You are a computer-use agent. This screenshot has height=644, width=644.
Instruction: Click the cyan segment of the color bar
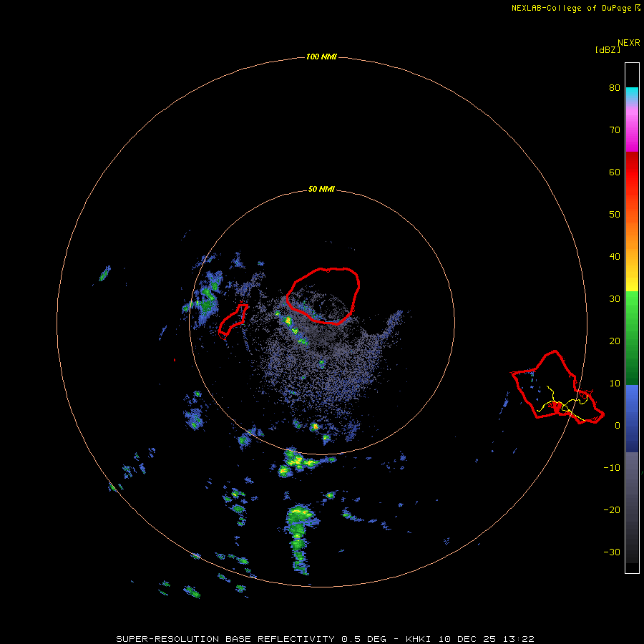click(632, 94)
